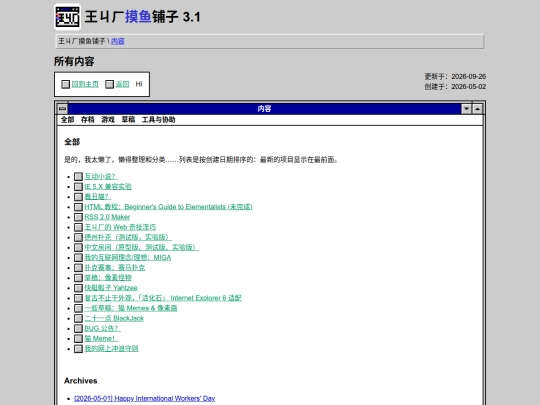This screenshot has height=405, width=540.
Task: Click the icon beside 二十一点 BlackJack
Action: 79,319
